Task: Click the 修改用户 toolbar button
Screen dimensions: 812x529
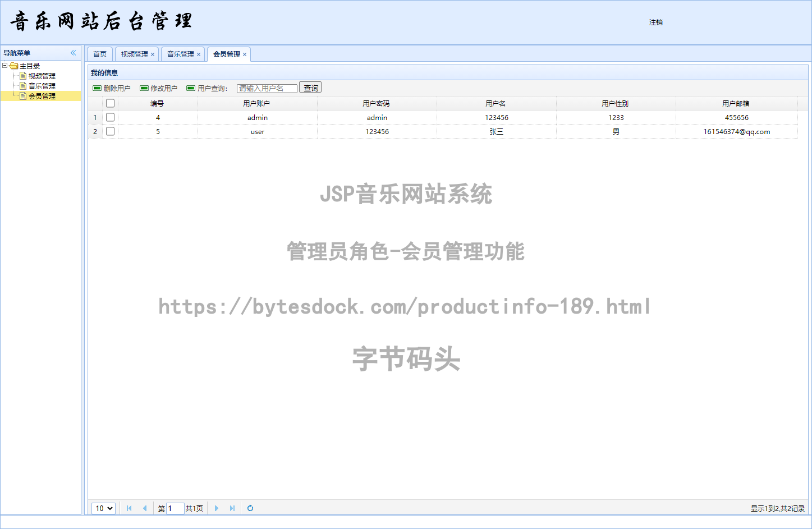Action: click(159, 88)
